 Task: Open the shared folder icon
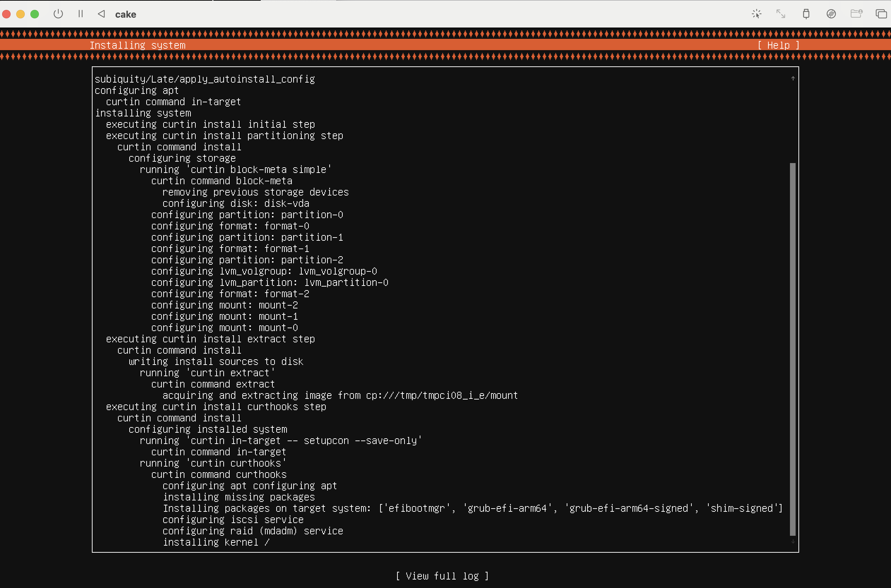(x=856, y=14)
